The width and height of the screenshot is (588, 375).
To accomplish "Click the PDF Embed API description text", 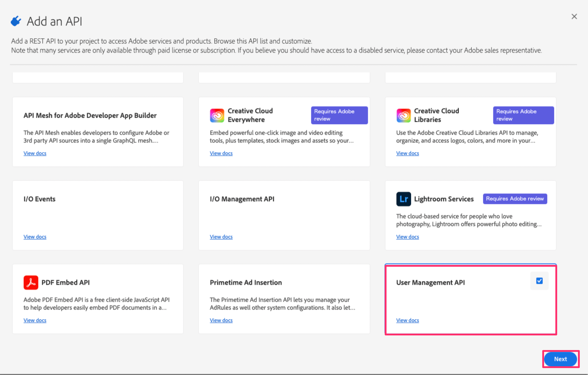I will (97, 304).
